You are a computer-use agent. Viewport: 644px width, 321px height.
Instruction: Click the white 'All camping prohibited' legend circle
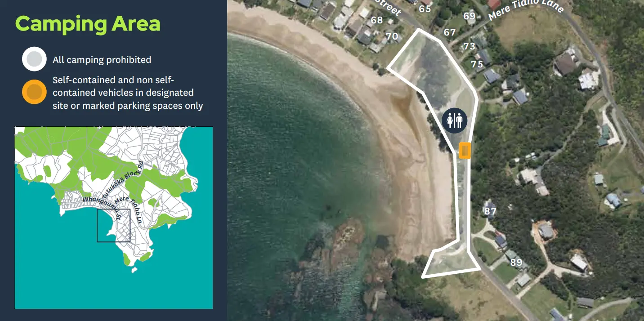click(35, 59)
